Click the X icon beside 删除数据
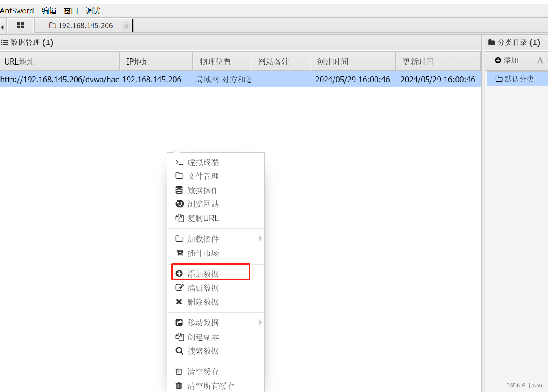The height and width of the screenshot is (392, 548). [179, 302]
